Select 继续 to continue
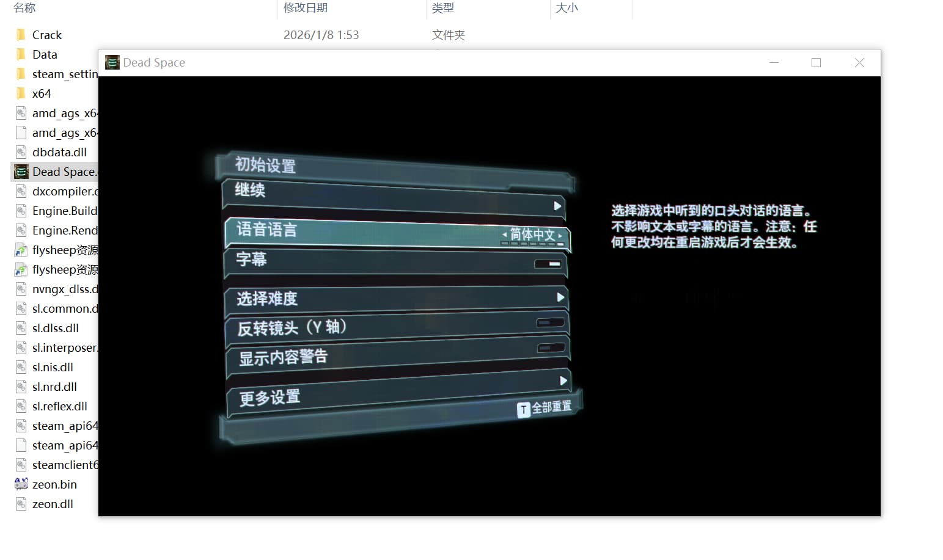Screen dimensions: 943x560 (252, 191)
